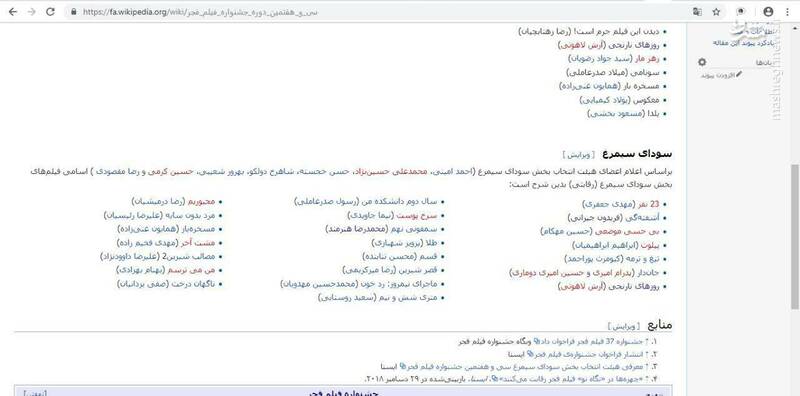
Task: Click the browser back arrow
Action: tap(13, 12)
